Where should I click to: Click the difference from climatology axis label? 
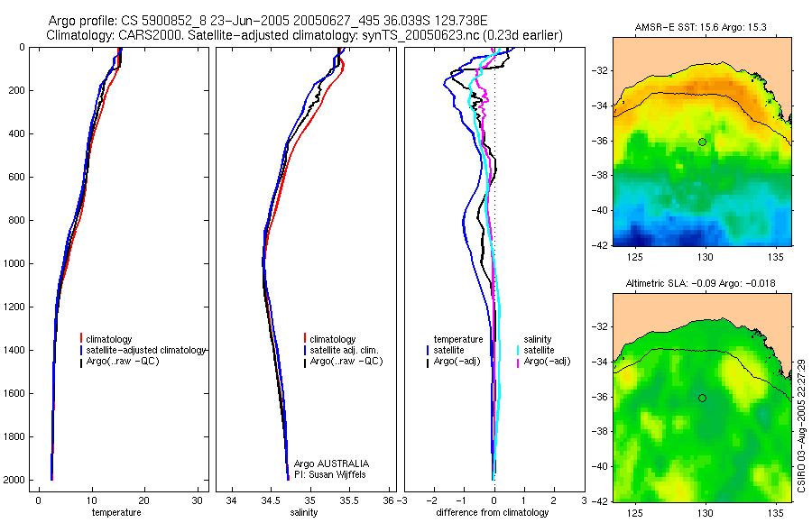(x=493, y=512)
